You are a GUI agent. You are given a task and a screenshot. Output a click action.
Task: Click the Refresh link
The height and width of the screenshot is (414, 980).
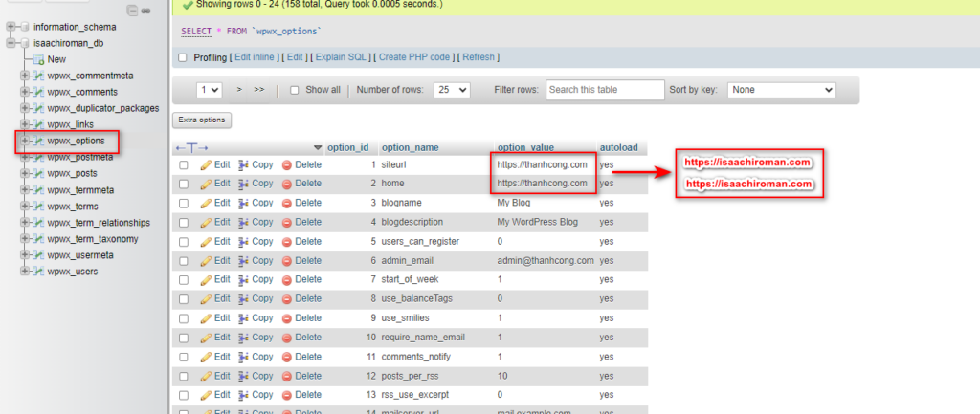(x=479, y=57)
